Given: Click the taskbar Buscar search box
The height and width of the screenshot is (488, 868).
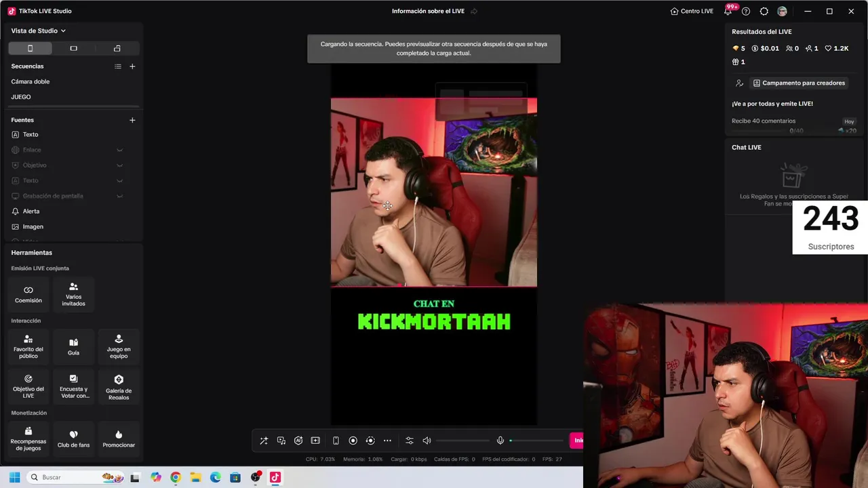Looking at the screenshot, I should click(77, 477).
